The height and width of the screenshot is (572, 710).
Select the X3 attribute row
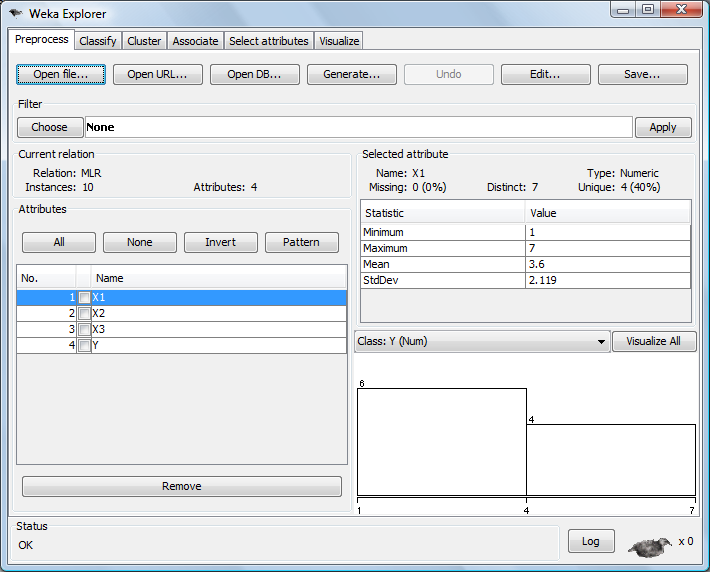(x=182, y=329)
